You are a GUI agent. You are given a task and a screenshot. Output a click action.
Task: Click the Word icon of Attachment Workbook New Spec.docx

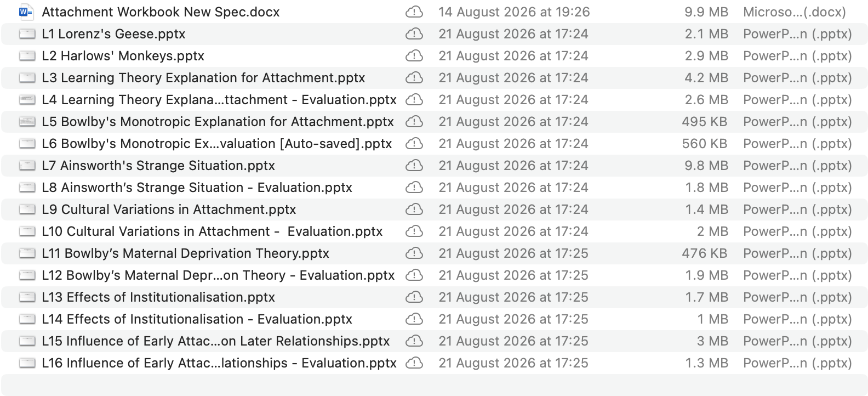tap(26, 12)
